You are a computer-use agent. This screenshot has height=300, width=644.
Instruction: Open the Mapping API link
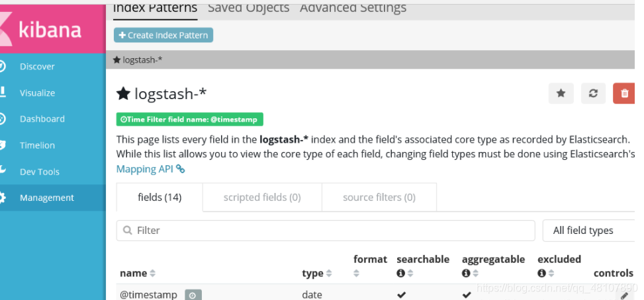[150, 169]
